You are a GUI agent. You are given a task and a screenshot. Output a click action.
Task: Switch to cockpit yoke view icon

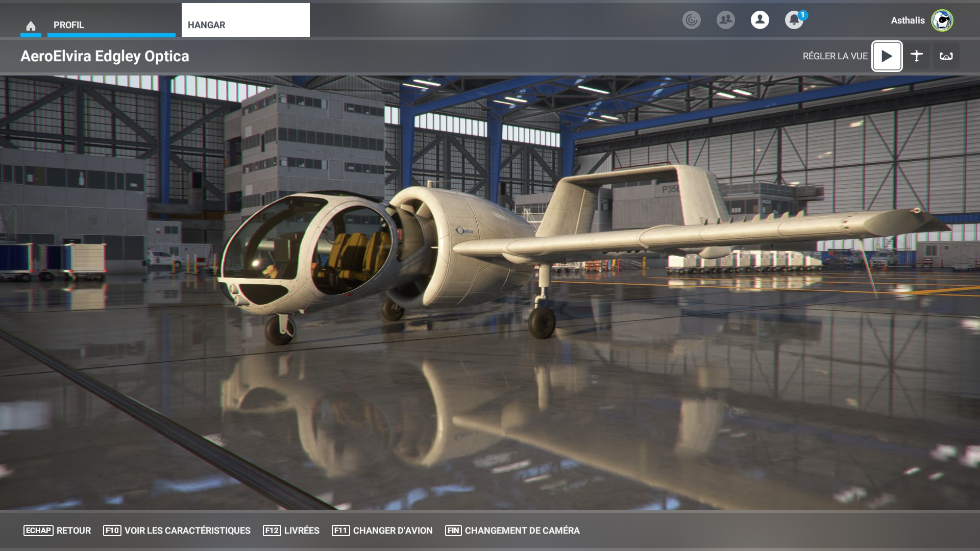click(x=946, y=56)
